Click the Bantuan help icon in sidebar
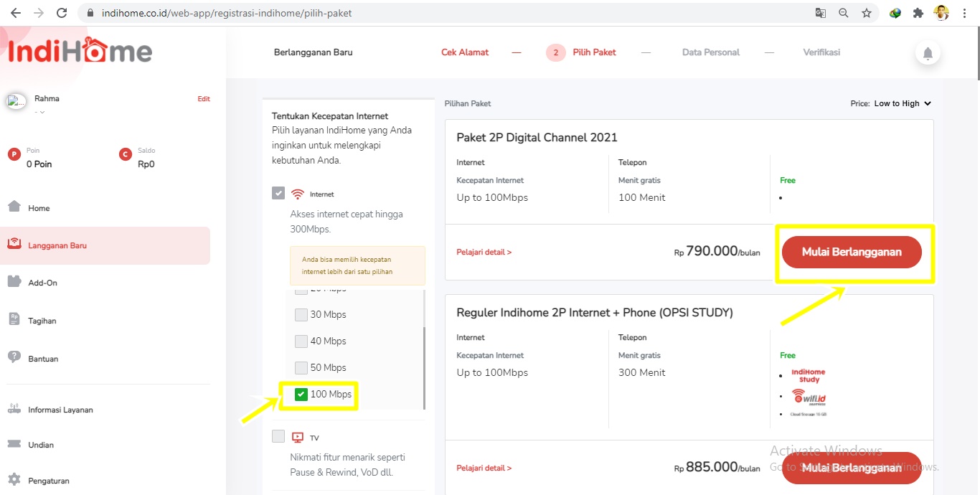The width and height of the screenshot is (980, 495). point(14,357)
